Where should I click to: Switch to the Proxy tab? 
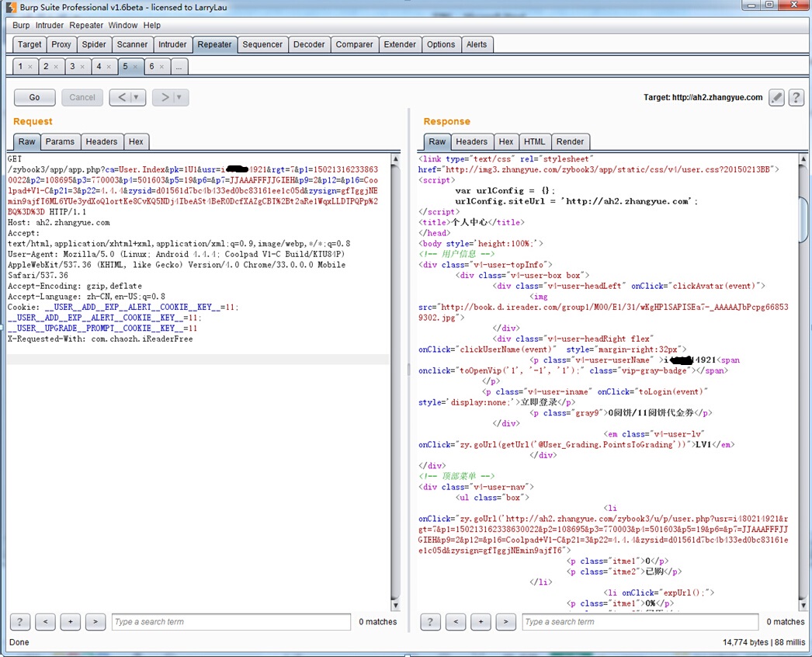61,44
